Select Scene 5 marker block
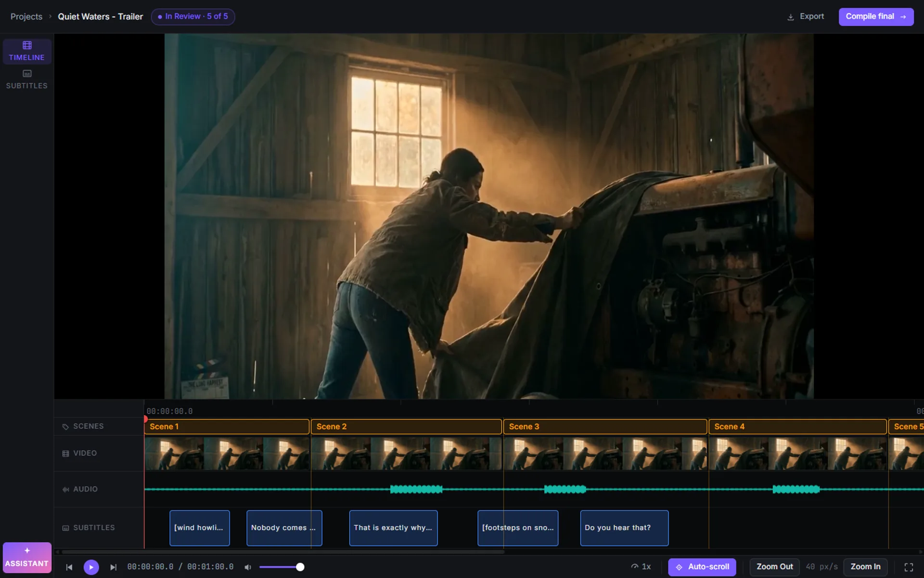924x578 pixels. point(906,427)
